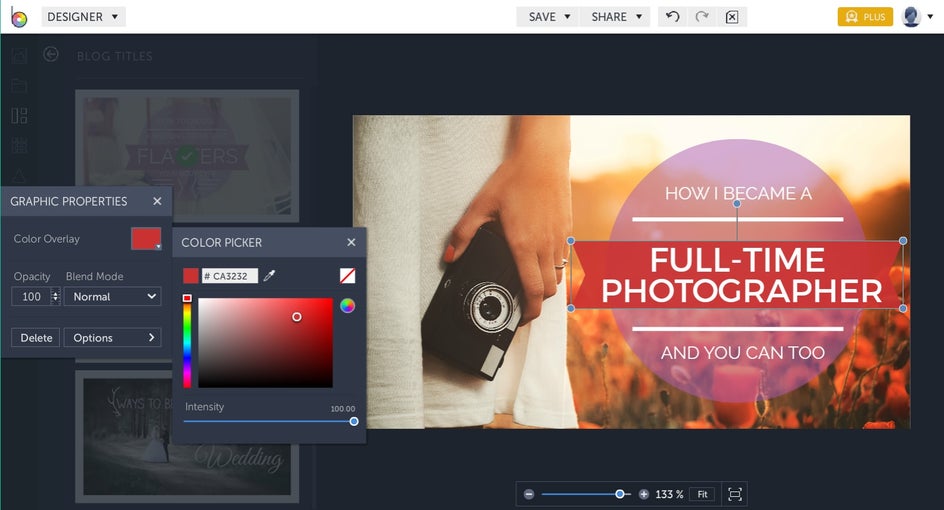This screenshot has height=510, width=944.
Task: Click the redo arrow in top toolbar
Action: coord(702,17)
